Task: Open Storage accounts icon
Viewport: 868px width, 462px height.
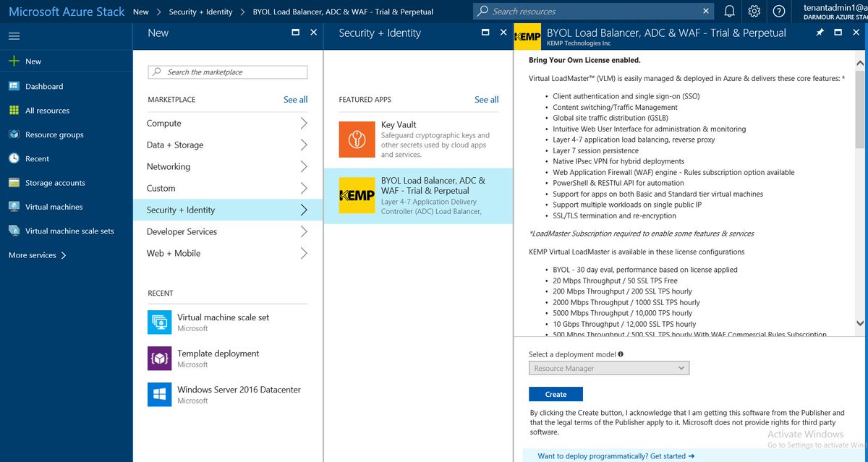Action: point(14,183)
